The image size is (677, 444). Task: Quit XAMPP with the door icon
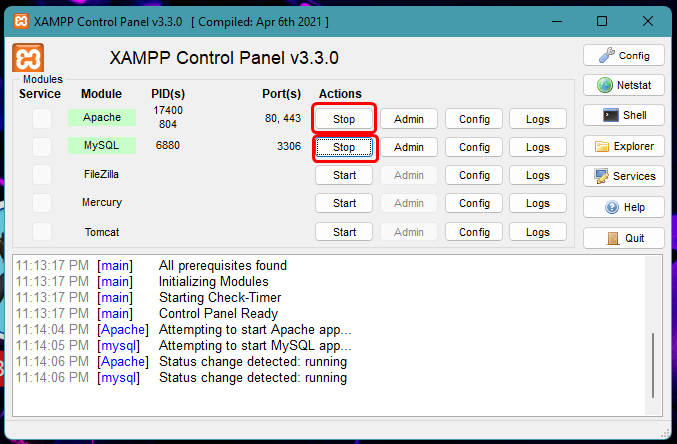(623, 238)
